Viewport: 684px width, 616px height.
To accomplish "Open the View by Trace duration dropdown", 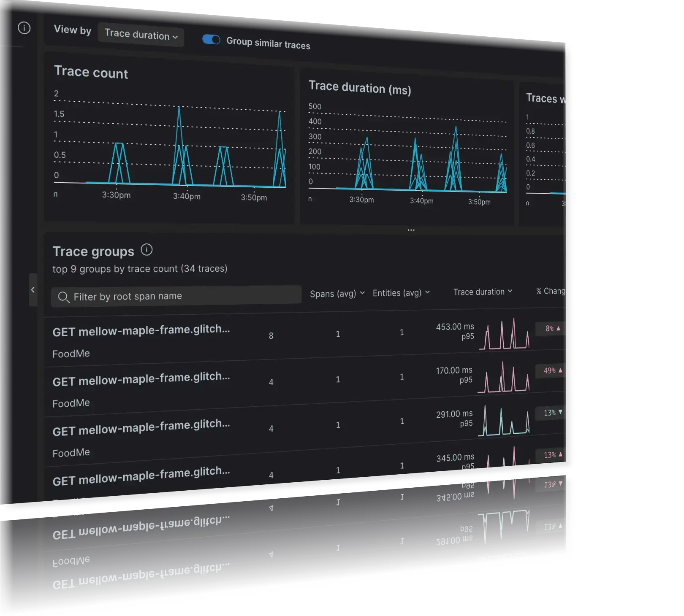I will coord(141,36).
